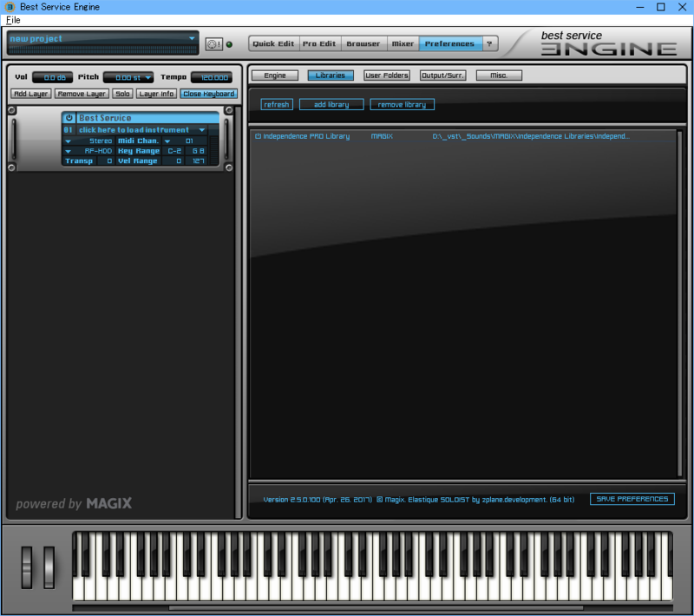
Task: Open the Output/Surr. sub-tab
Action: coord(442,75)
